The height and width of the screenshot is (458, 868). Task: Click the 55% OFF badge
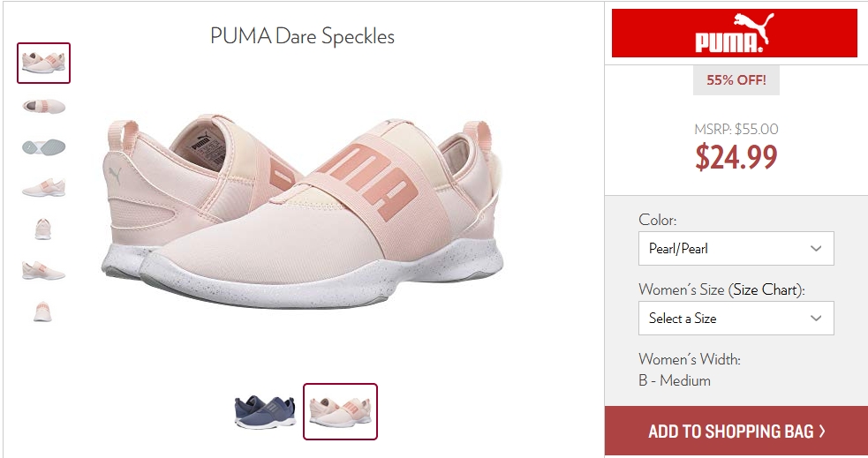coord(736,80)
